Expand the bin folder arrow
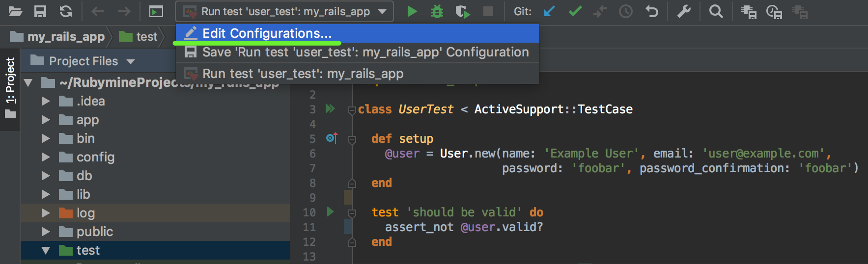 (x=46, y=138)
